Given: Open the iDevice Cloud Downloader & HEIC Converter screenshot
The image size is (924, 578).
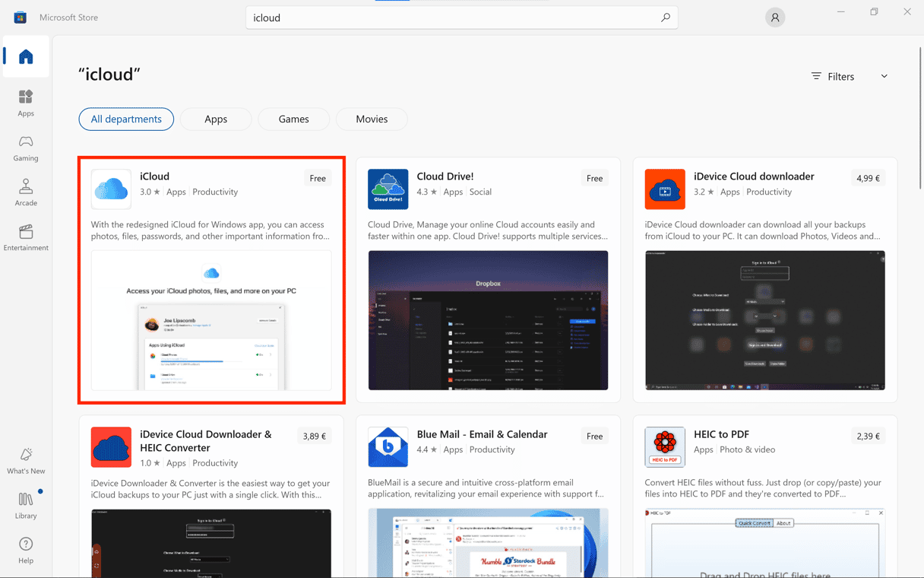Looking at the screenshot, I should pyautogui.click(x=211, y=544).
